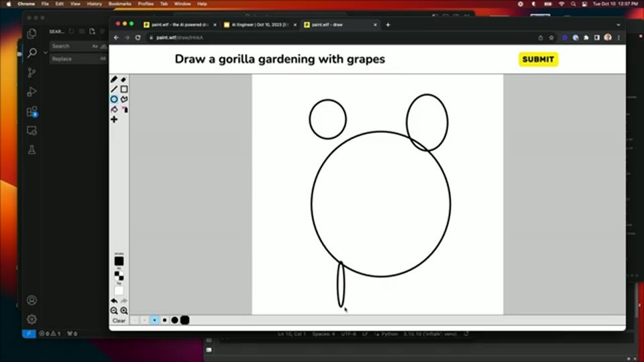Open the Wi-Fi status menu
644x362 pixels.
point(561,4)
